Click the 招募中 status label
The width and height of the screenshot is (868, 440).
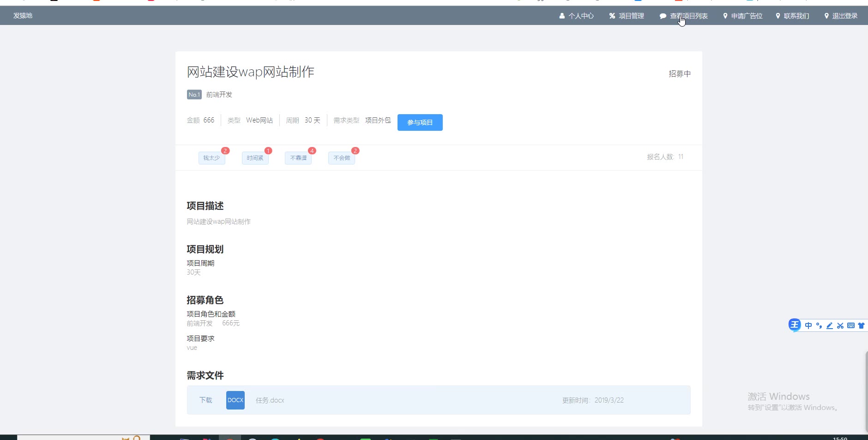coord(680,74)
